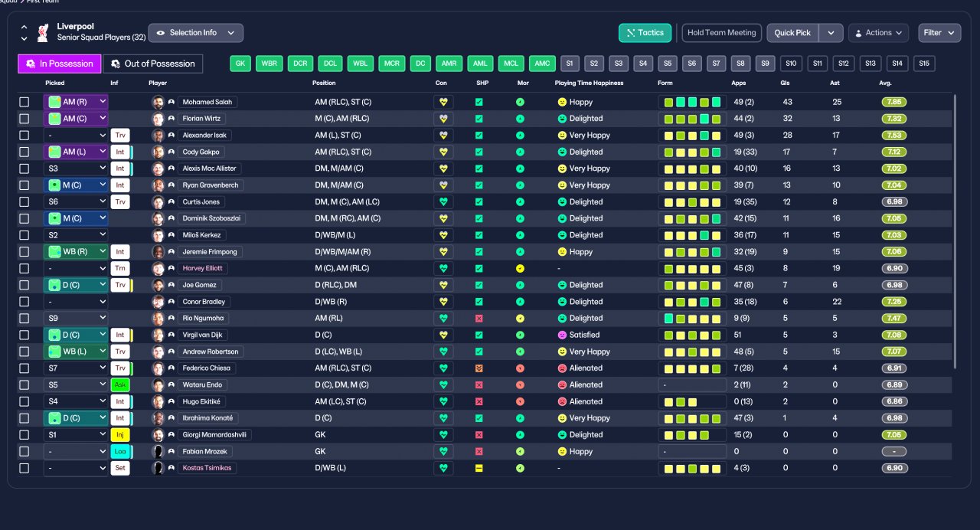Open Dominik Szoboszlai's player name link
Viewport: 980px width, 530px height.
pyautogui.click(x=210, y=219)
